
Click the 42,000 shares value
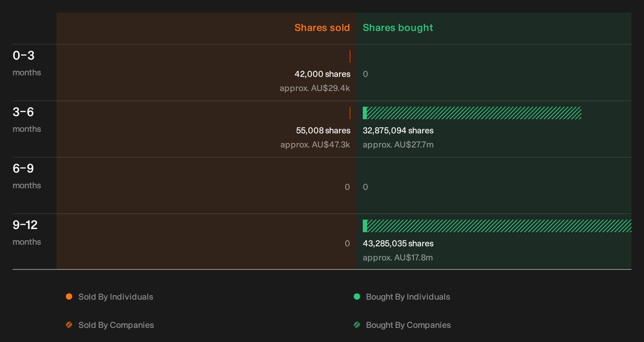pos(322,74)
